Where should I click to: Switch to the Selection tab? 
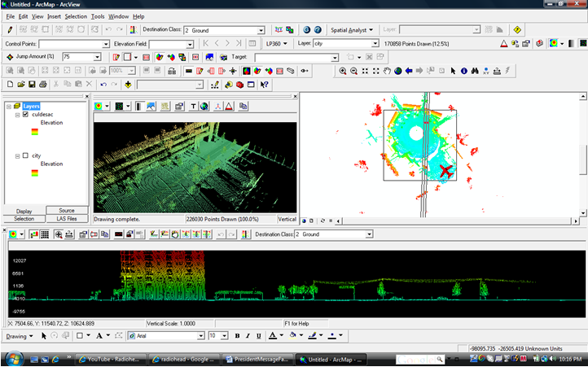click(24, 219)
